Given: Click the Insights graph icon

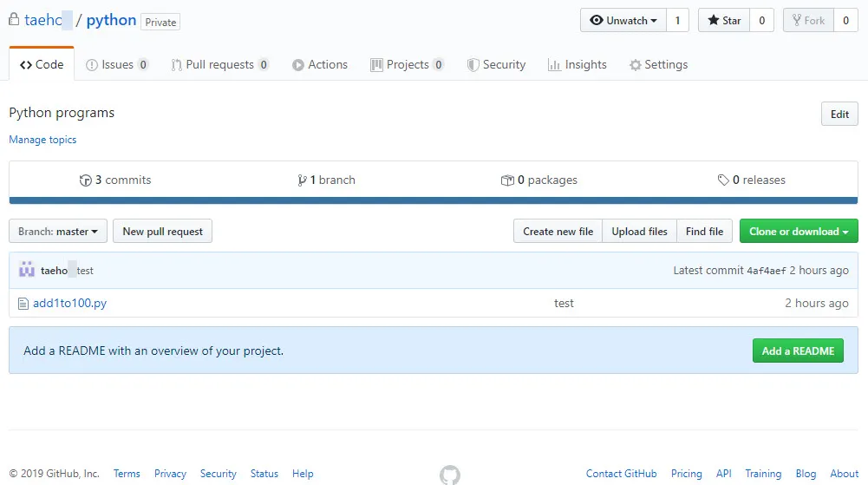Looking at the screenshot, I should tap(554, 65).
